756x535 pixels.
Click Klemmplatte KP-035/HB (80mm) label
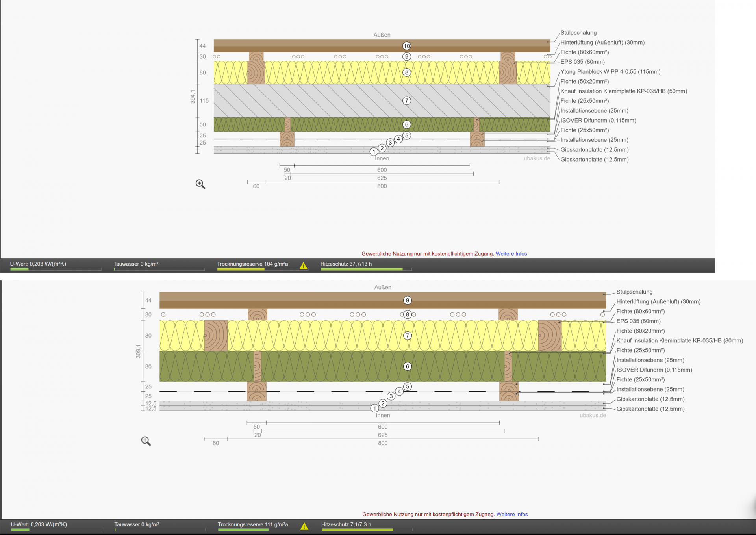(x=680, y=340)
